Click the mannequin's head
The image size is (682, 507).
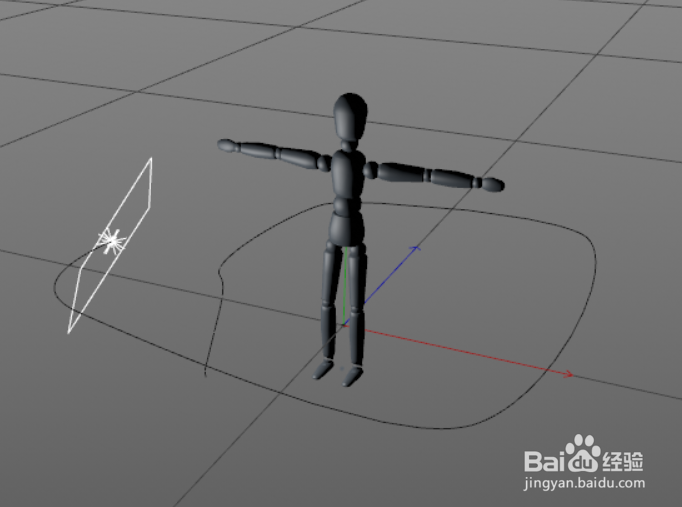(350, 115)
